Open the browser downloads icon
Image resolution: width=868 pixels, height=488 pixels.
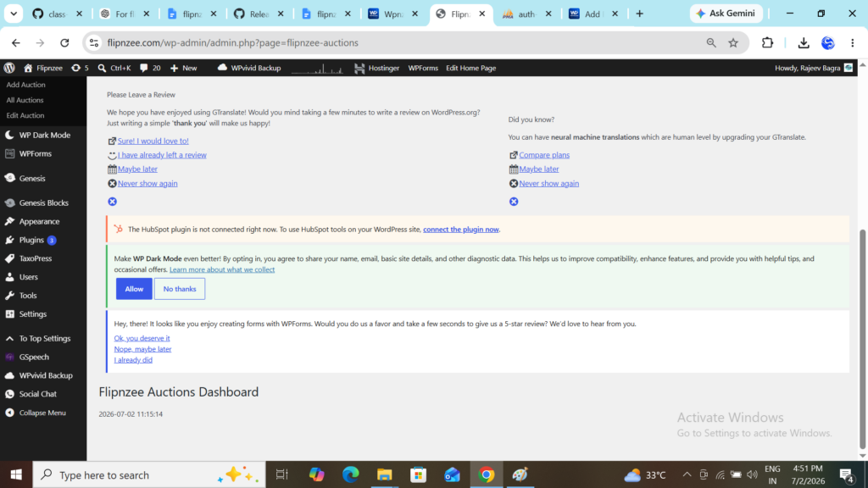804,42
